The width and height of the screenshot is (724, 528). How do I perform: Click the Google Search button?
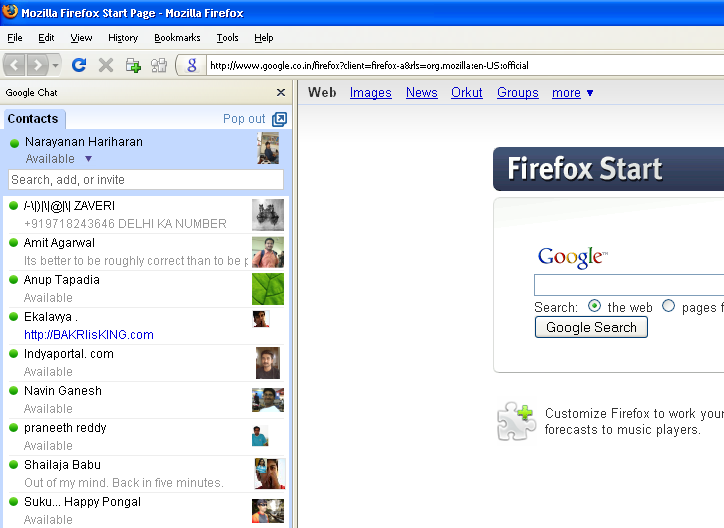pos(591,327)
